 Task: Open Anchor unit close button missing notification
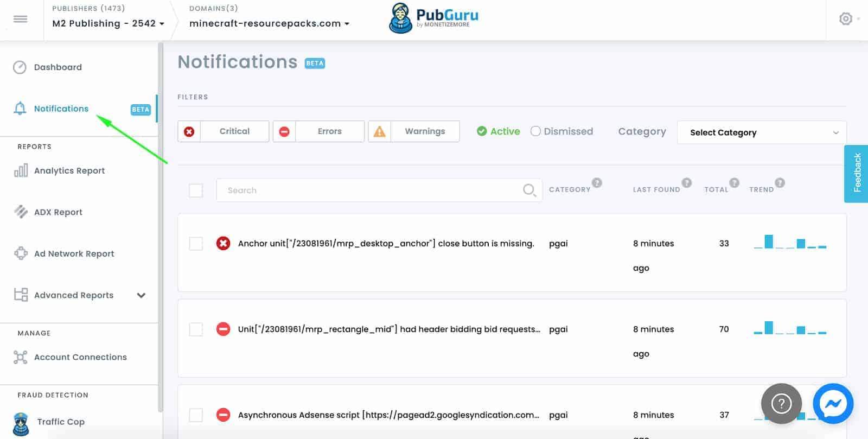[x=386, y=243]
